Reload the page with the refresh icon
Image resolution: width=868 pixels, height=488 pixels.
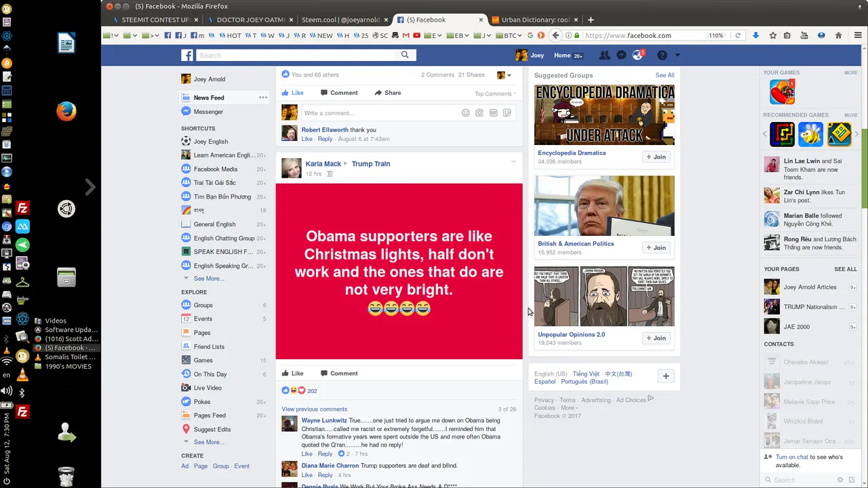[x=738, y=35]
